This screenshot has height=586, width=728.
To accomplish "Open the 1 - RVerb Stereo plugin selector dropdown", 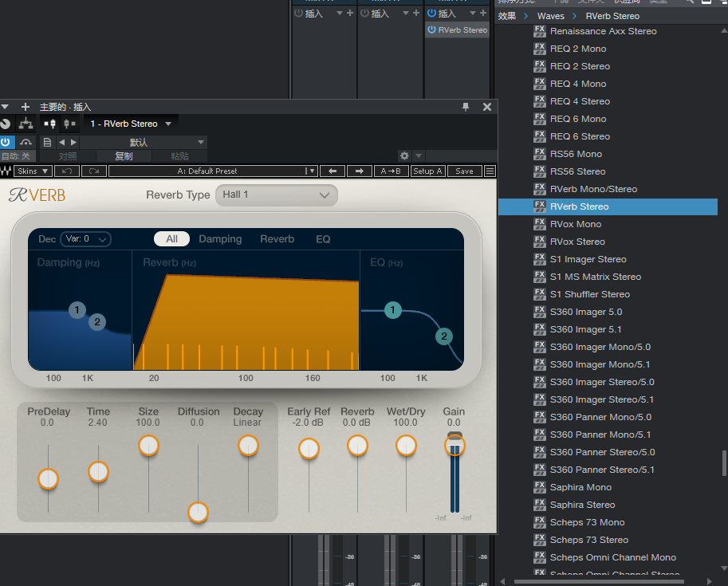I will 131,124.
